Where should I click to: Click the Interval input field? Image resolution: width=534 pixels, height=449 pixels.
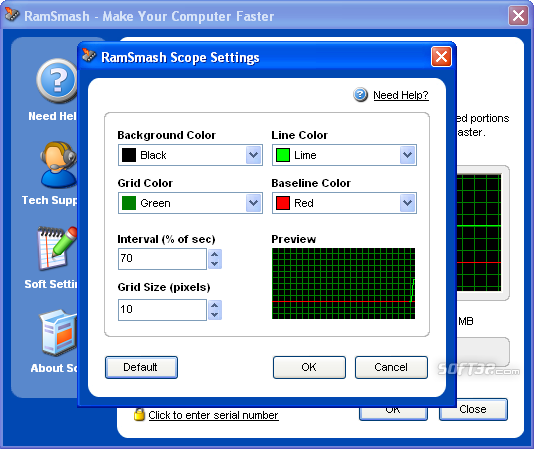point(162,259)
